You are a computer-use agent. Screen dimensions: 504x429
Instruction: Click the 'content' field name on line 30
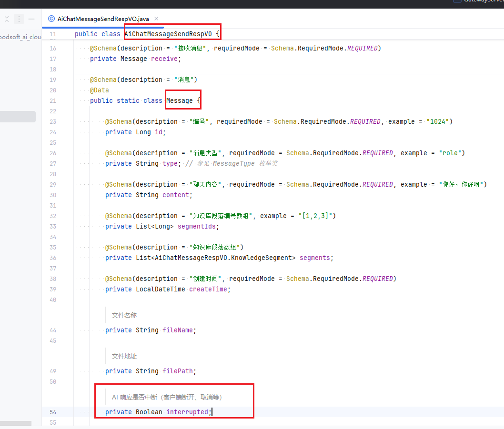click(175, 195)
